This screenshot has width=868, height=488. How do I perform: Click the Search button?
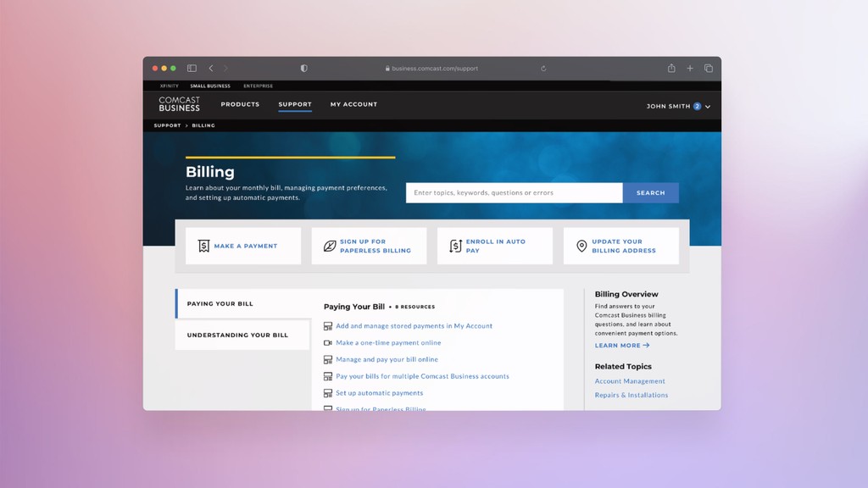tap(650, 192)
